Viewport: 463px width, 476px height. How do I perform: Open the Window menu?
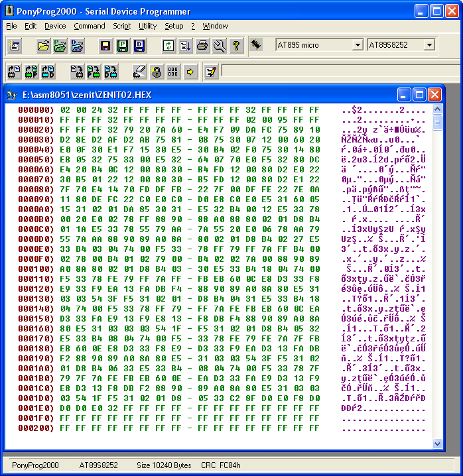pyautogui.click(x=215, y=26)
